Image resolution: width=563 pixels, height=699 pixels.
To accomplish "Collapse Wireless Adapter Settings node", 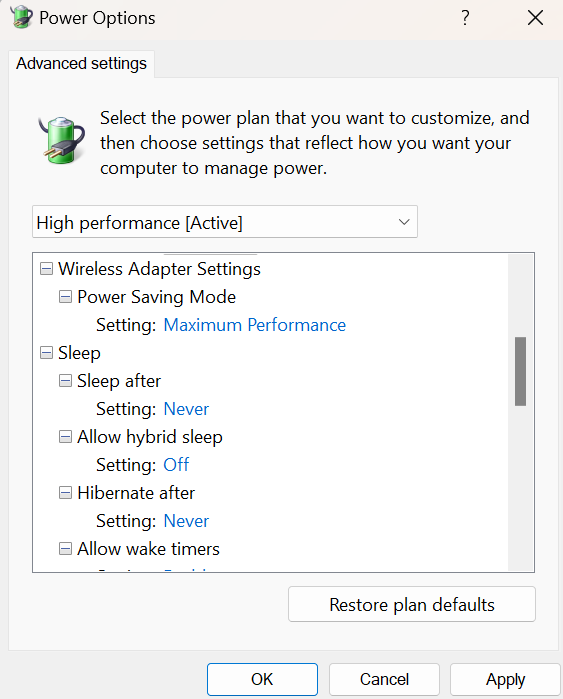I will (x=46, y=269).
